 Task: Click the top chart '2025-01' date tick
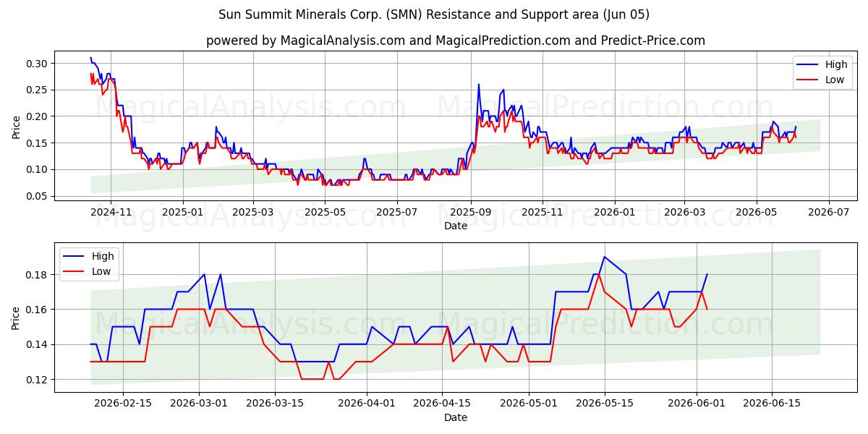point(182,213)
